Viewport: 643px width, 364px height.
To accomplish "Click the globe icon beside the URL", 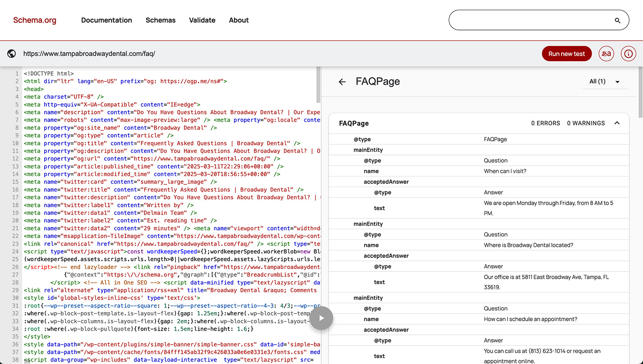I will 12,54.
